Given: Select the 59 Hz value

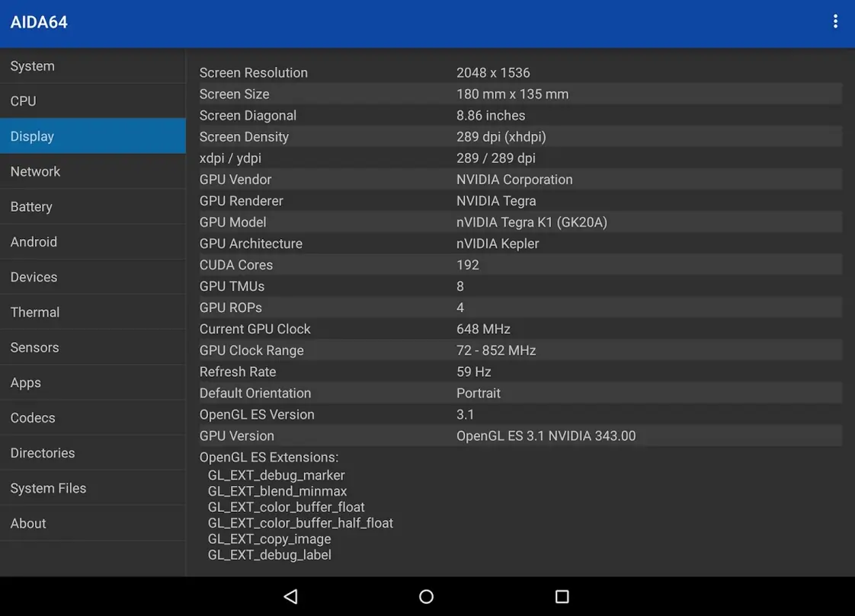Looking at the screenshot, I should tap(474, 372).
